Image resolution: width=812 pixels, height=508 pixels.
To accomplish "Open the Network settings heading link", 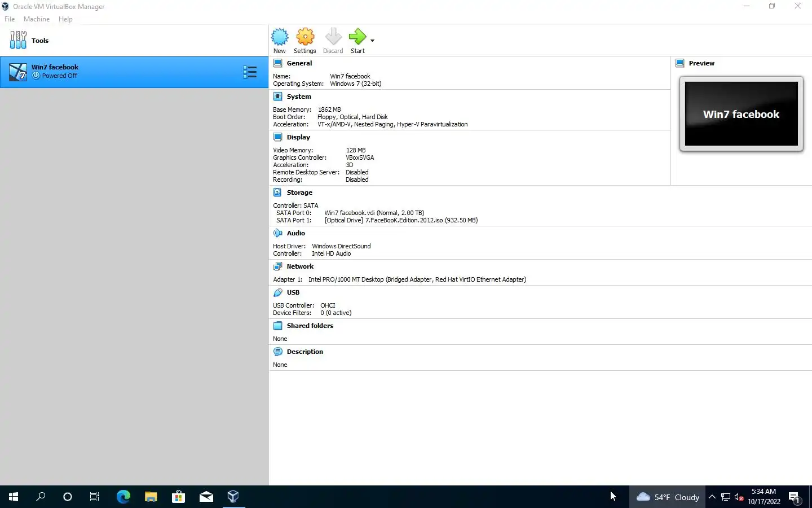I will pyautogui.click(x=300, y=266).
